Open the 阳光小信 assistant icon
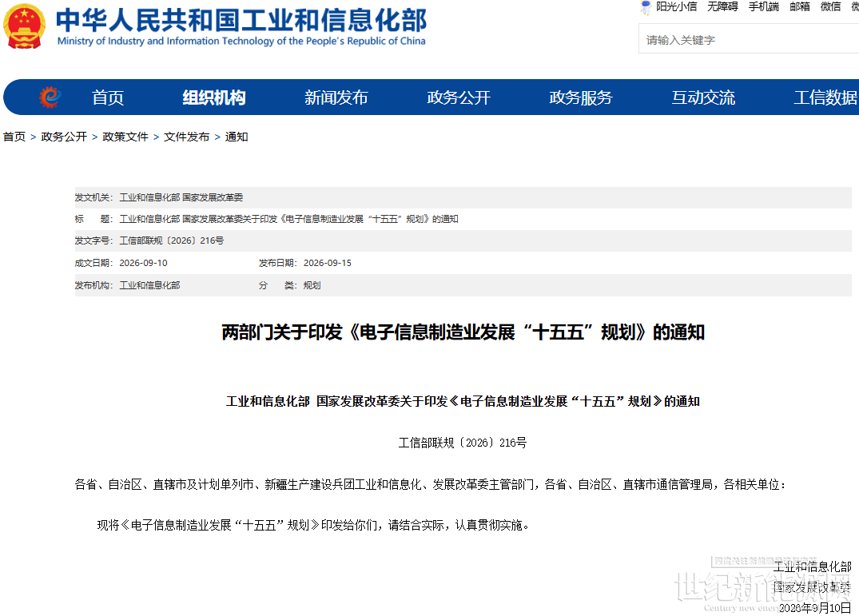859x616 pixels. click(646, 7)
